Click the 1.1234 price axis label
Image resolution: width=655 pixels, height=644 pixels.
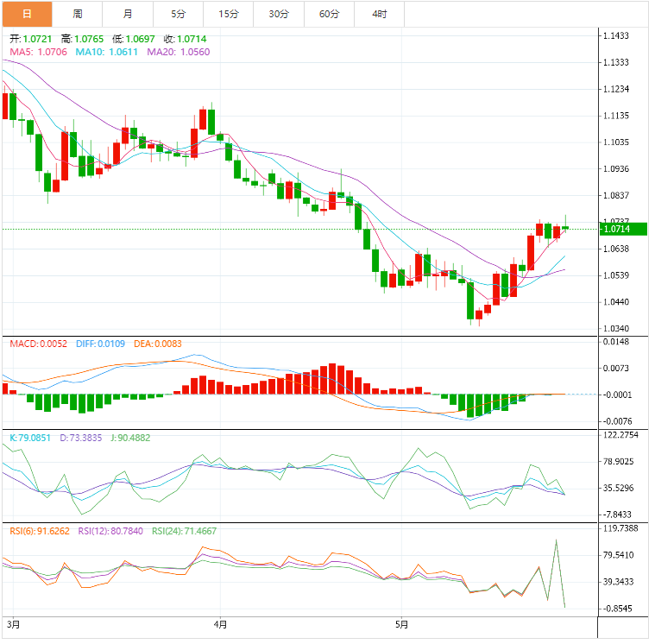point(615,89)
